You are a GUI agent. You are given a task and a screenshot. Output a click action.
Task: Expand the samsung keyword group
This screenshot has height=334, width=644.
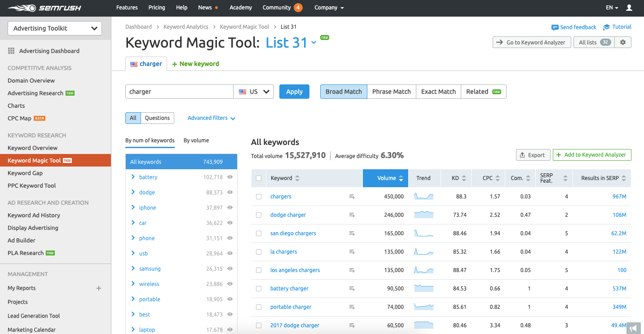coord(133,268)
